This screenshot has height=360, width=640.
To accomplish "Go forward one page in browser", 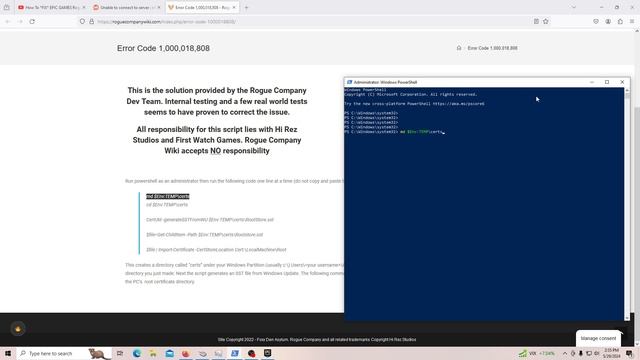I will coord(20,22).
